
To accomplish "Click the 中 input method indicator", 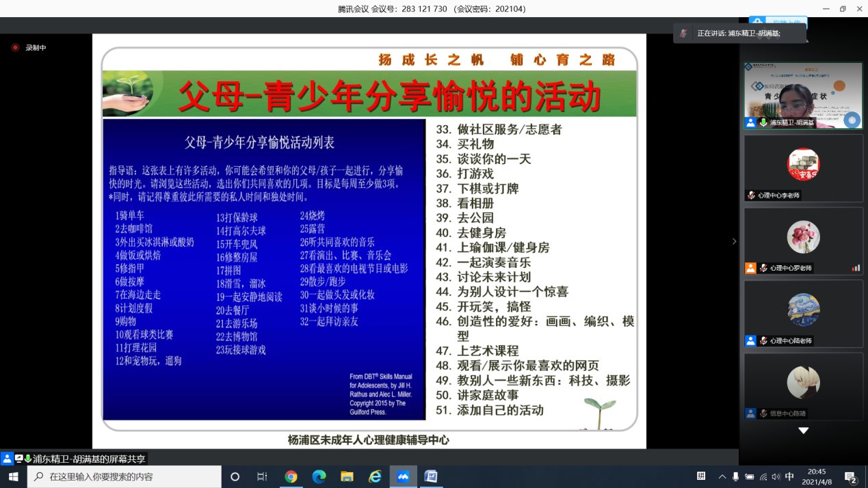I will 789,476.
